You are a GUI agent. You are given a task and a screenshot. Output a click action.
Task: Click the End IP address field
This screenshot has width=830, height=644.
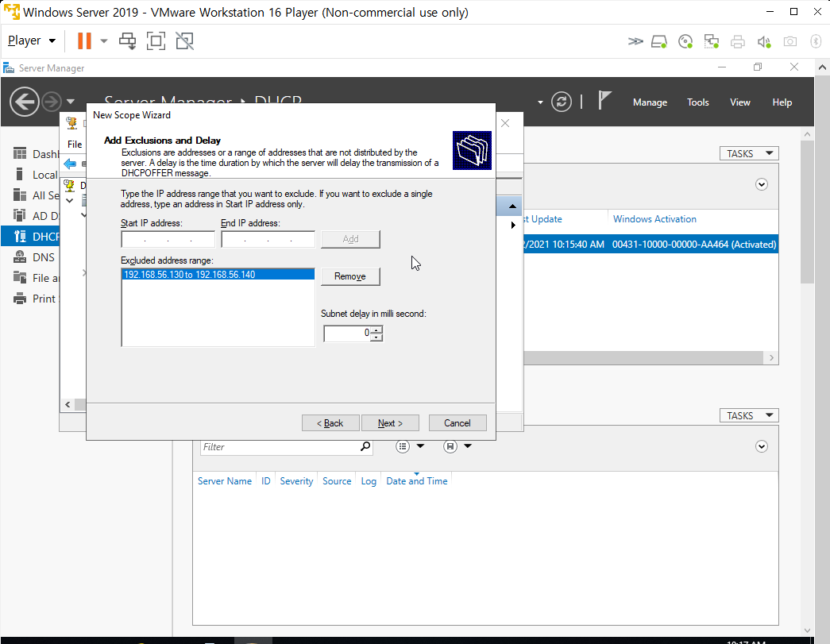click(268, 239)
